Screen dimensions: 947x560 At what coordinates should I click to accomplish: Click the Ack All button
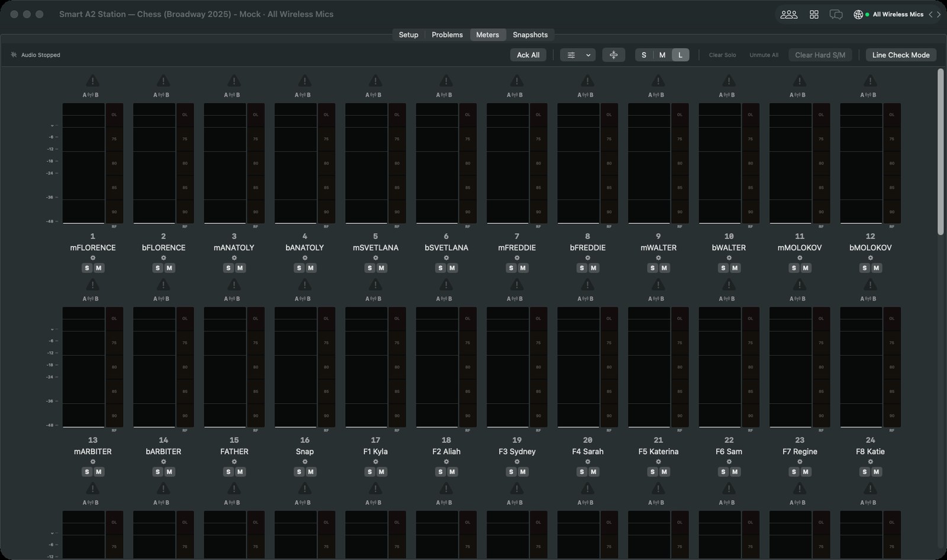[x=528, y=55]
